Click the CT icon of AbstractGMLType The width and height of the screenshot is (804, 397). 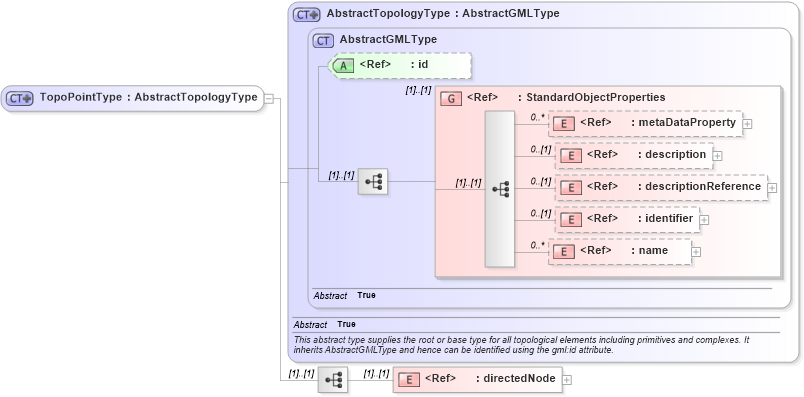tap(323, 40)
